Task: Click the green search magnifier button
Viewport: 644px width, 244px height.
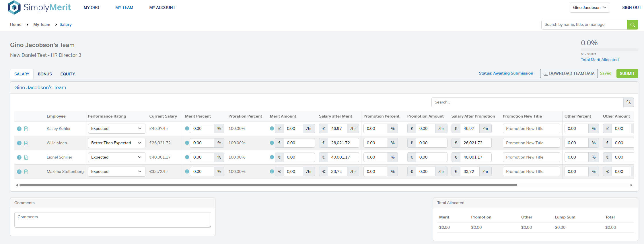Action: (632, 25)
